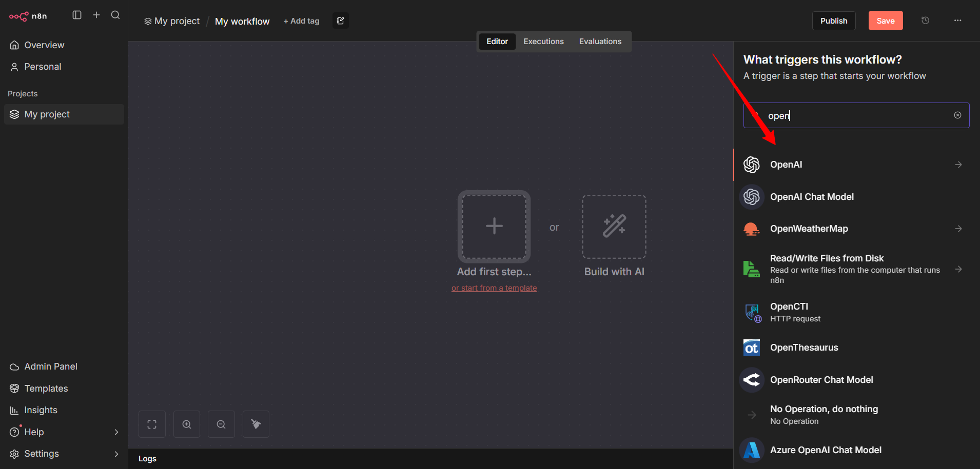Select the OpenWeatherMap node icon
The image size is (980, 469).
pyautogui.click(x=752, y=229)
